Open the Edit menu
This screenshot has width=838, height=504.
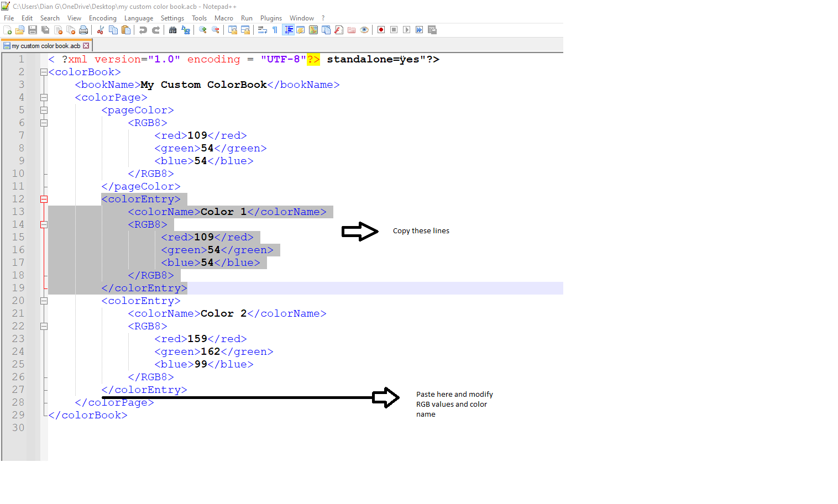tap(27, 18)
